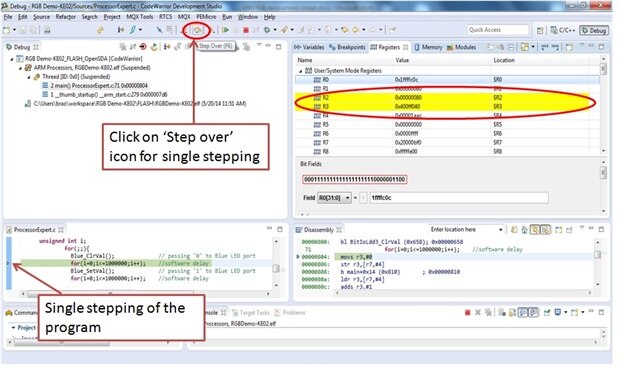Click the Registers view vertical scrollbar
620x372 pixels.
click(603, 105)
